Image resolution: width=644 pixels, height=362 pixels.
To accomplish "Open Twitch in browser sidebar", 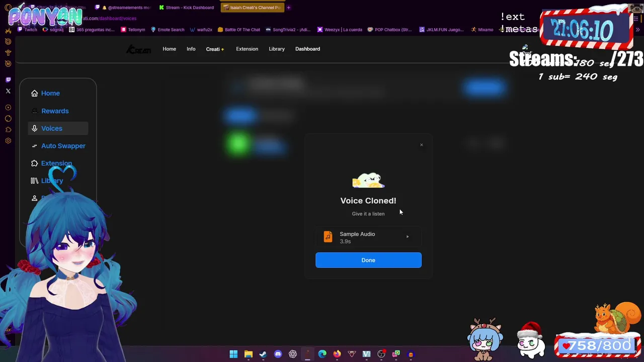I will (x=8, y=79).
